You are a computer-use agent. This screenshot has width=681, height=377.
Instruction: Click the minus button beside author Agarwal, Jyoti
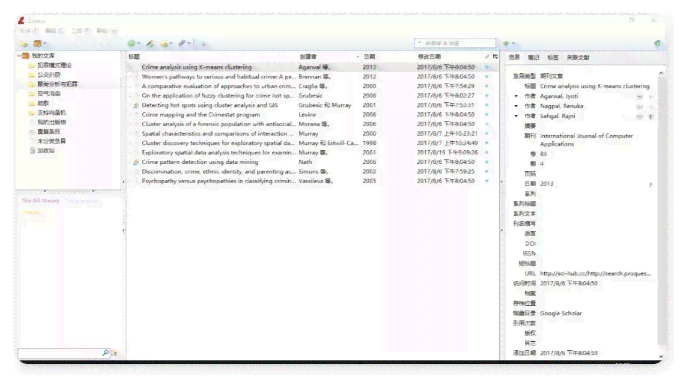click(640, 96)
